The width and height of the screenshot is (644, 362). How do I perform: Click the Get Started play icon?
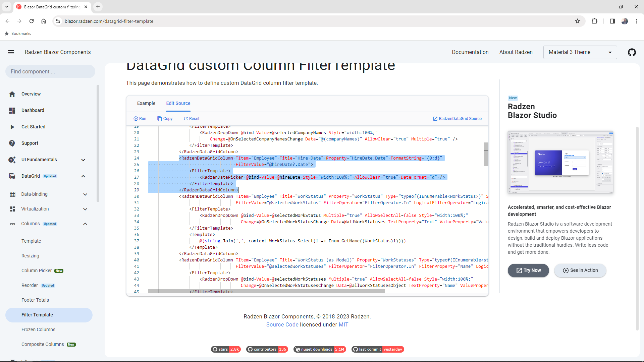12,127
